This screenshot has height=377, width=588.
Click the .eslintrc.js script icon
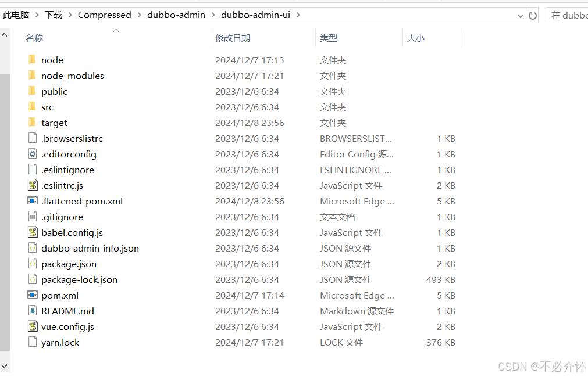coord(33,185)
